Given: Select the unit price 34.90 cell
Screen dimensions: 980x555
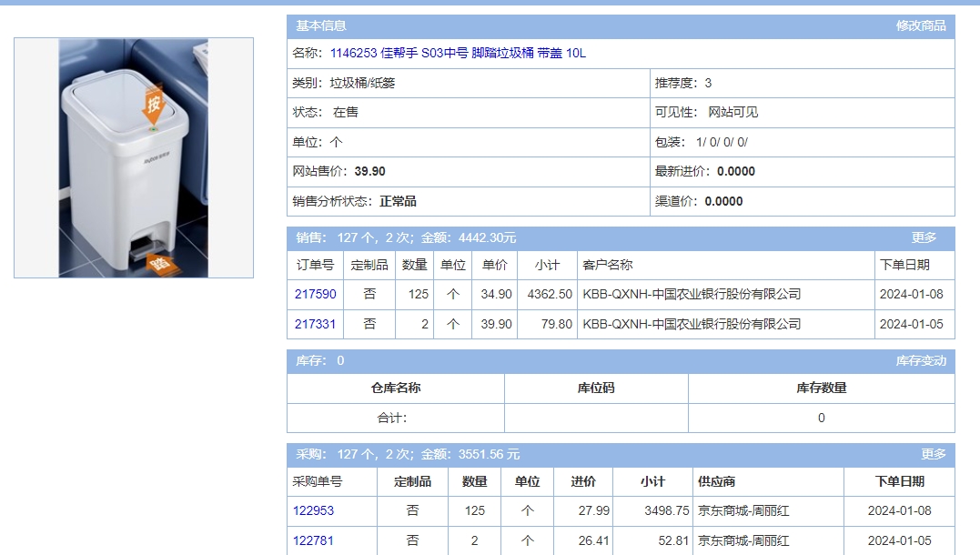Looking at the screenshot, I should tap(494, 294).
